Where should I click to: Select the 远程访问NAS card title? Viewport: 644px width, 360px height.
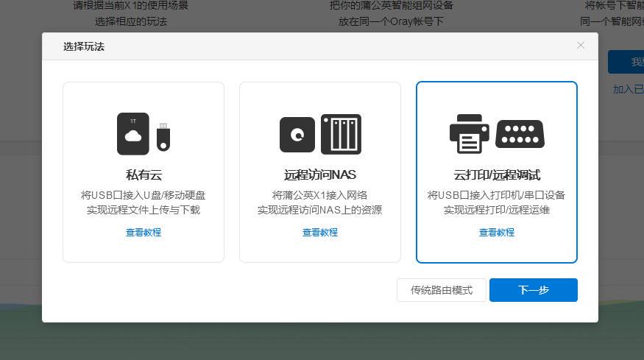coord(320,175)
